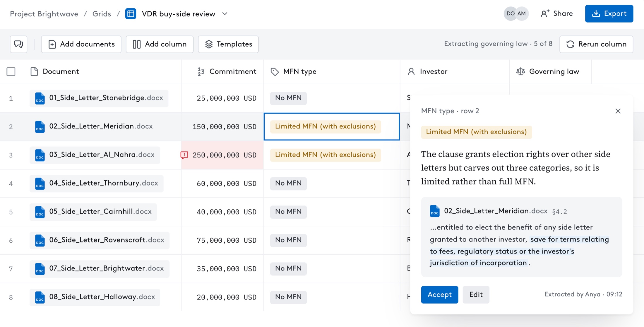
Task: Expand the VDR buy-side review dropdown chevron
Action: pyautogui.click(x=225, y=14)
